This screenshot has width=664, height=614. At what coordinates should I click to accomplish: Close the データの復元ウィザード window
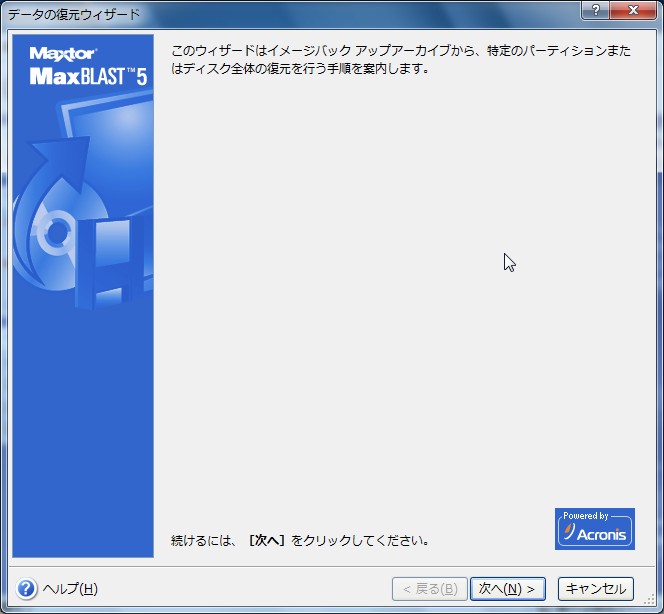tap(633, 10)
